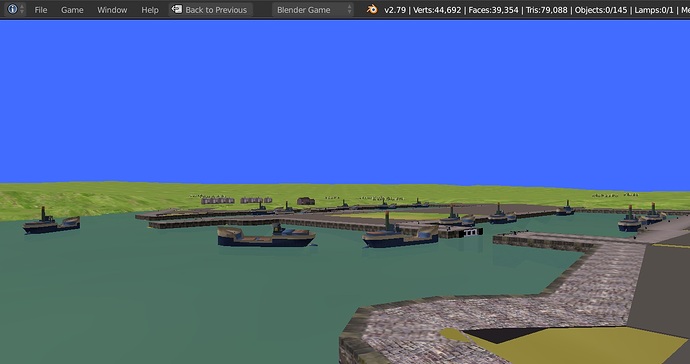690x364 pixels.
Task: Open the Blender Game engine dropdown
Action: click(x=312, y=10)
